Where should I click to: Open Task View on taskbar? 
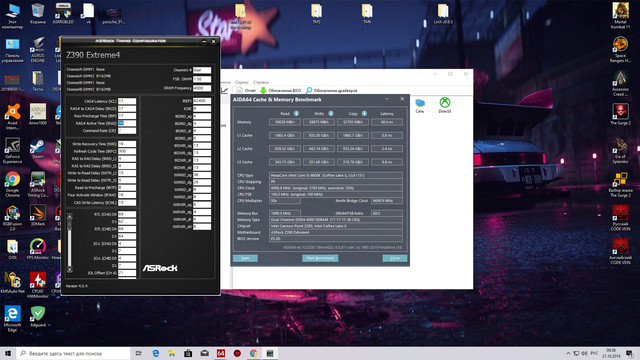click(138, 353)
